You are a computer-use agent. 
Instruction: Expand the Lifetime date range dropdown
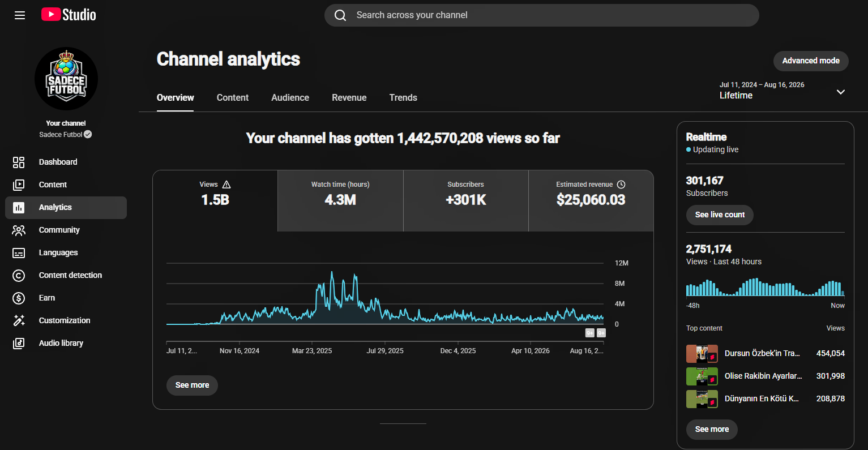coord(841,92)
